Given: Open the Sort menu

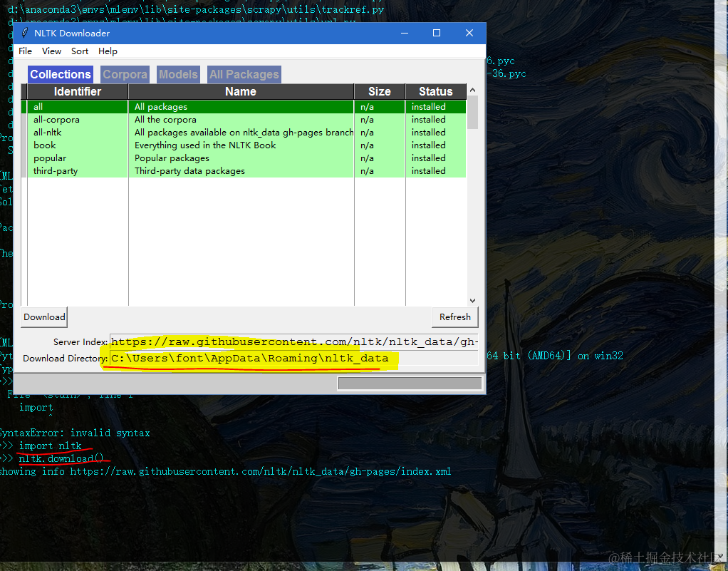Looking at the screenshot, I should pyautogui.click(x=80, y=51).
